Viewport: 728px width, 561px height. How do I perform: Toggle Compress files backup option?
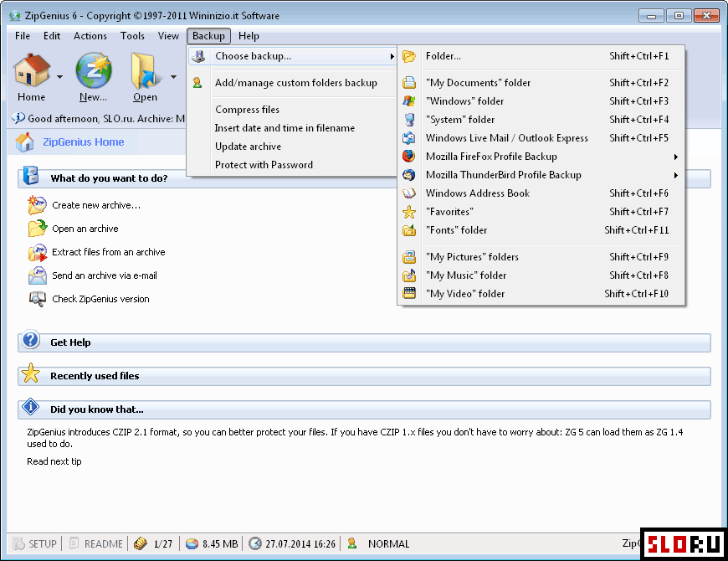(x=292, y=110)
